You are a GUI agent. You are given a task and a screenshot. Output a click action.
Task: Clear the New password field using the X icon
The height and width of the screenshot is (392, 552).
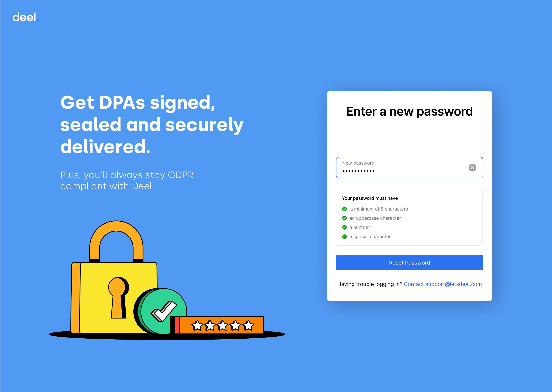coord(472,167)
